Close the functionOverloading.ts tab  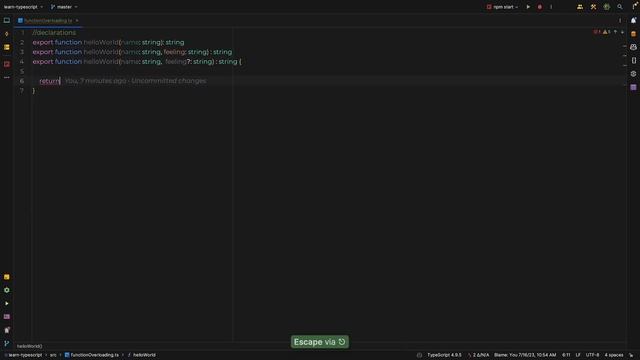click(x=77, y=20)
